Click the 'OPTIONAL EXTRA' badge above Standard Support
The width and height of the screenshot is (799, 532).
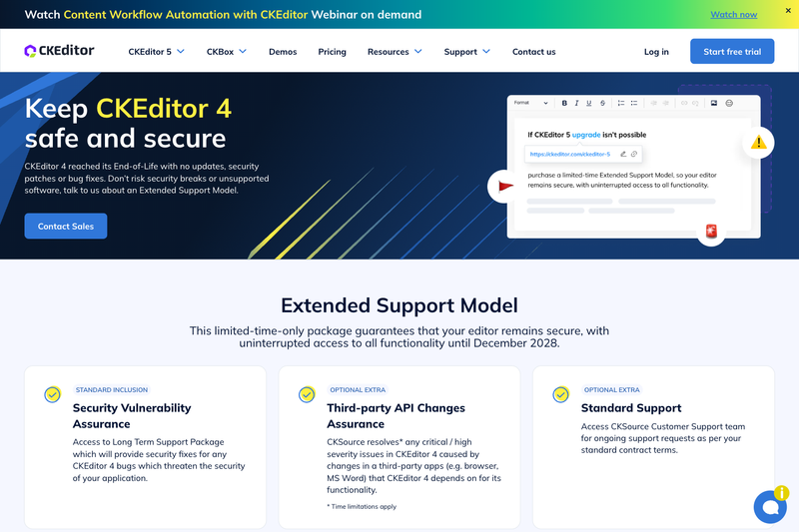click(x=612, y=390)
